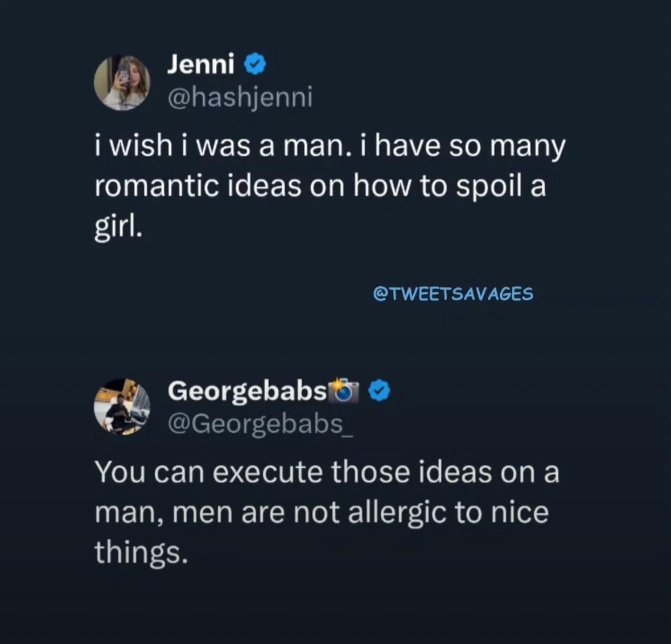Click Jenni's blue verified badge
The width and height of the screenshot is (671, 644).
point(255,64)
